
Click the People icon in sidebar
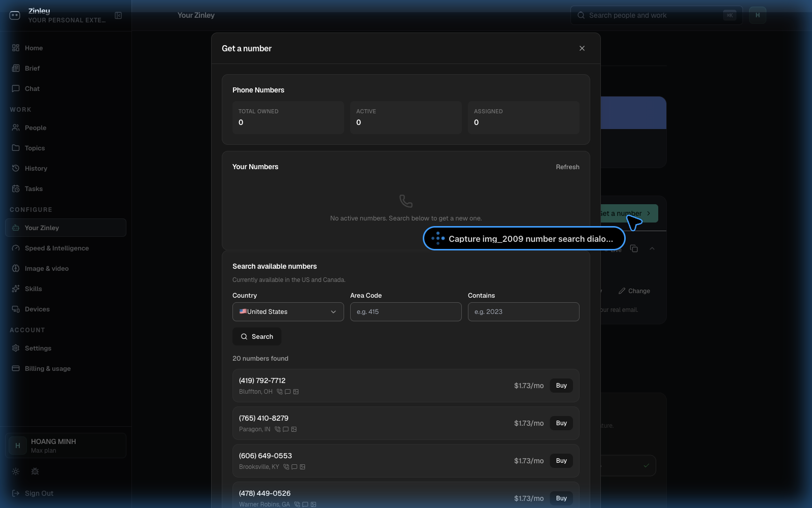pyautogui.click(x=16, y=128)
